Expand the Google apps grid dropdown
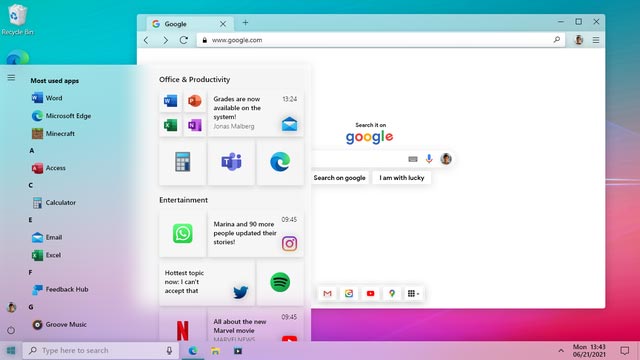 [413, 293]
